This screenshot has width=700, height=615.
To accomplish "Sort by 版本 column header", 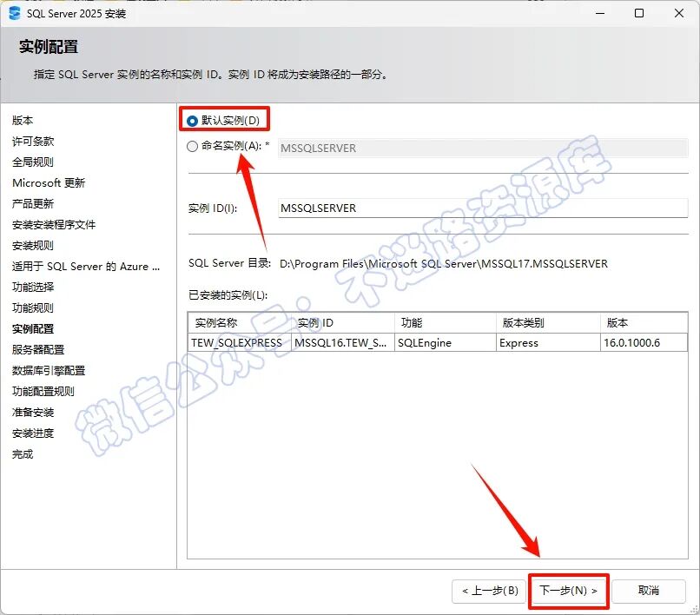I will [644, 322].
